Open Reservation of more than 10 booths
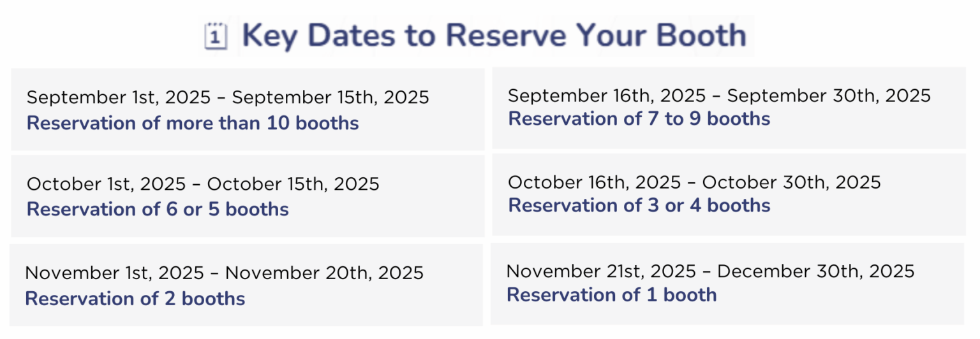Screen dimensions: 980x339 click(x=193, y=123)
